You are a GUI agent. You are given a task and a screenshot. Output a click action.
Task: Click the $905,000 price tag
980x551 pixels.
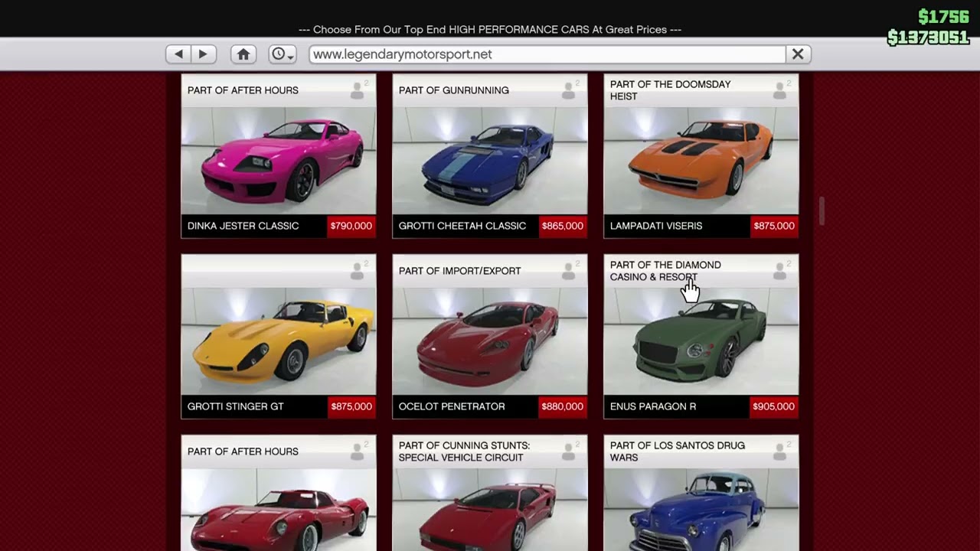pos(774,406)
